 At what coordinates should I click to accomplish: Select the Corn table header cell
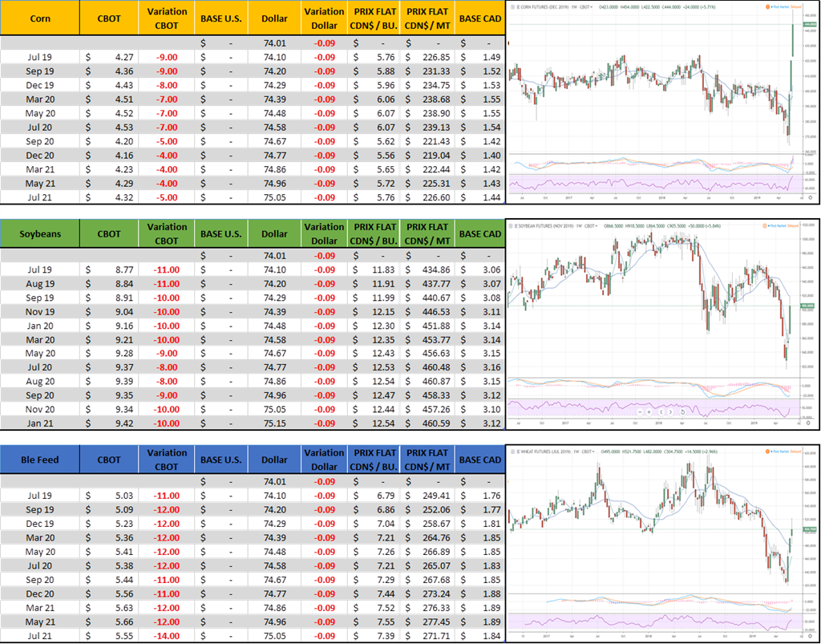click(40, 18)
